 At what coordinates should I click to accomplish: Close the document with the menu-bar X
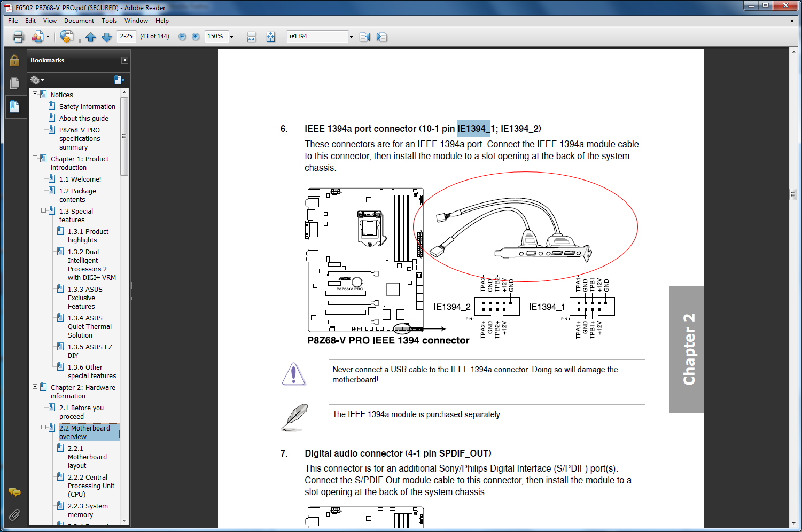(792, 21)
